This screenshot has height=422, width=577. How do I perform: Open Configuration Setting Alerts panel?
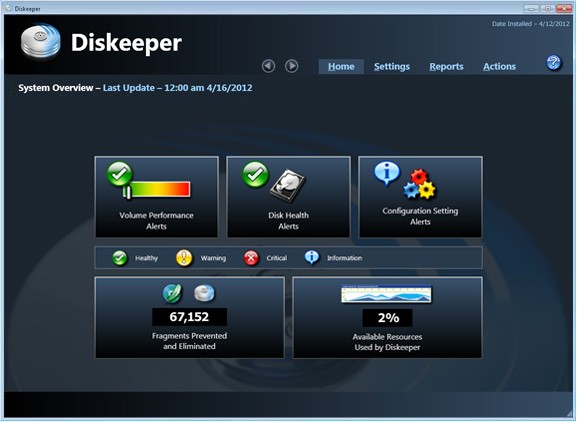(420, 197)
